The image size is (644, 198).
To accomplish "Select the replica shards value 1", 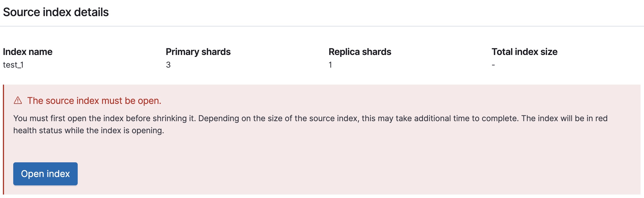I will click(330, 65).
